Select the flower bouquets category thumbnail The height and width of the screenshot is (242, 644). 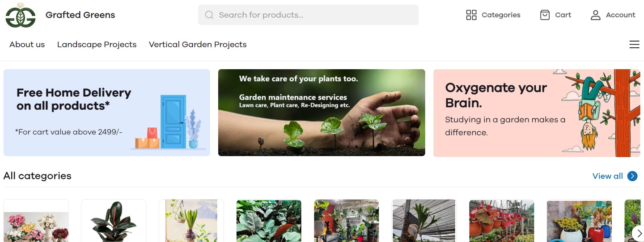point(36,221)
